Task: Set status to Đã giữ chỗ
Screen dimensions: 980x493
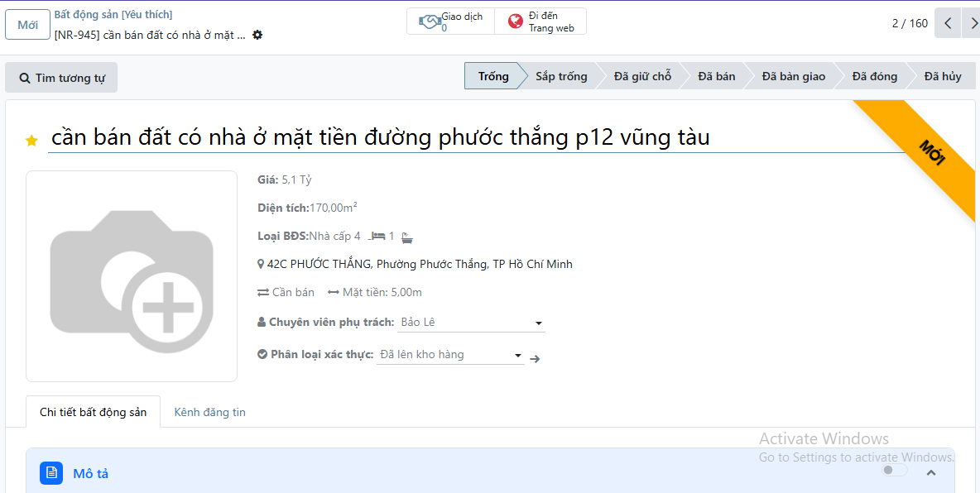Action: pos(642,76)
